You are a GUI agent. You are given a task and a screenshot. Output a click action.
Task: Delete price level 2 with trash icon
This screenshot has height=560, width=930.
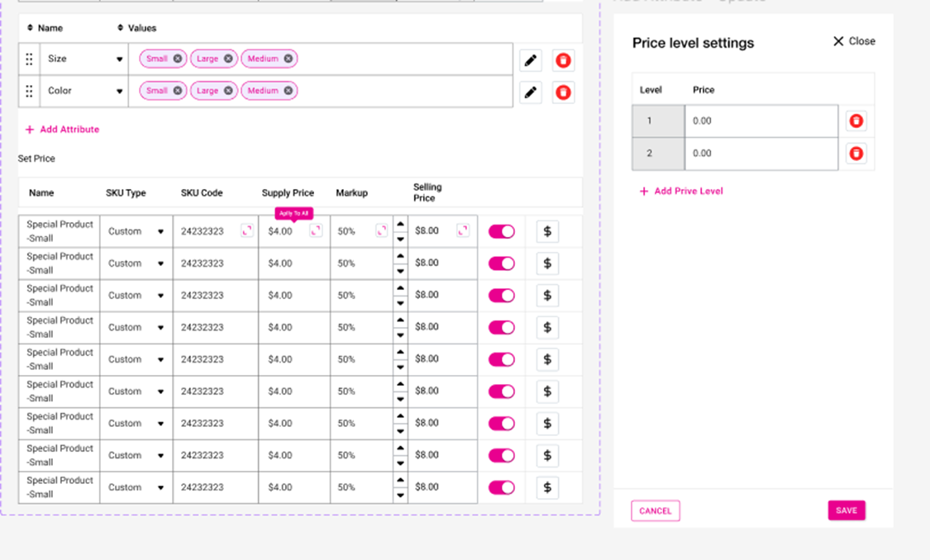tap(856, 154)
